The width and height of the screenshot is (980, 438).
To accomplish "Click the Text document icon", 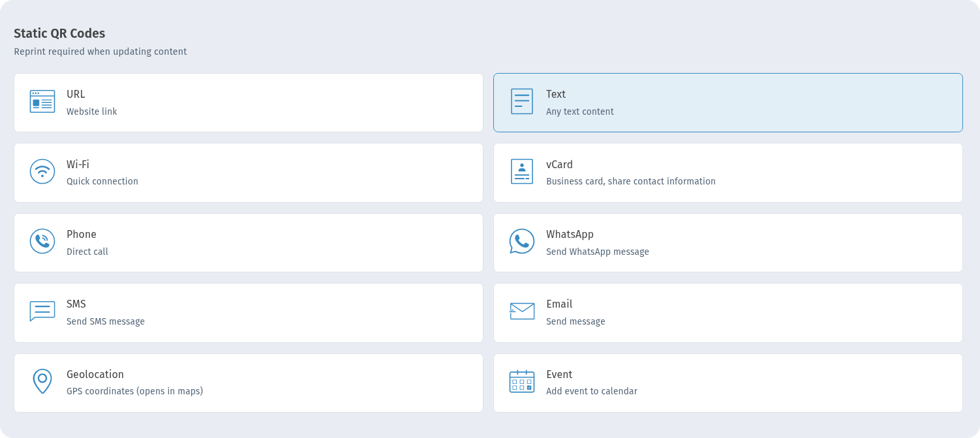I will coord(522,102).
